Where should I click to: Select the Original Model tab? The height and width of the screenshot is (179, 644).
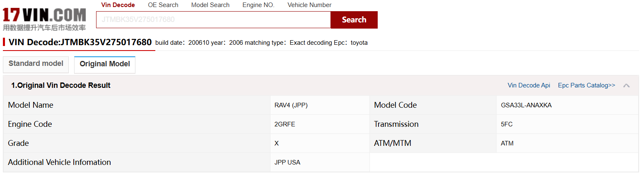[x=105, y=64]
